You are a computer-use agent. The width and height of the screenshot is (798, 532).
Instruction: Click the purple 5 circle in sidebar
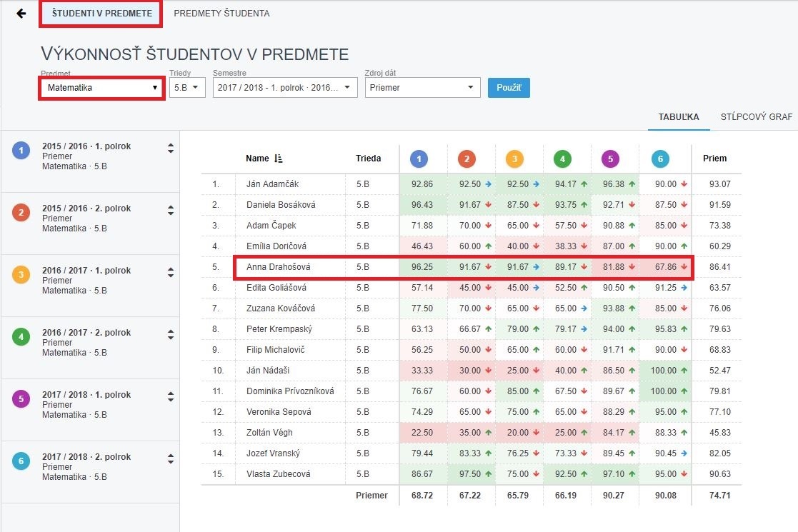[21, 399]
